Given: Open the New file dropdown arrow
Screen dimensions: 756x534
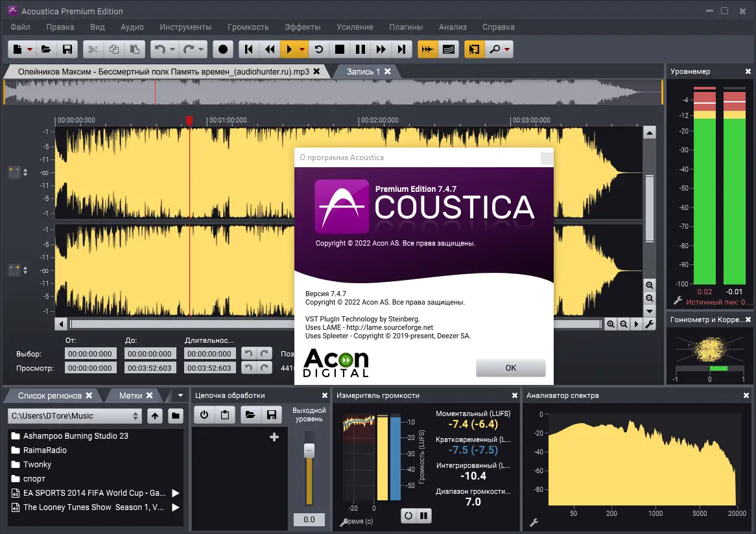Looking at the screenshot, I should point(30,49).
